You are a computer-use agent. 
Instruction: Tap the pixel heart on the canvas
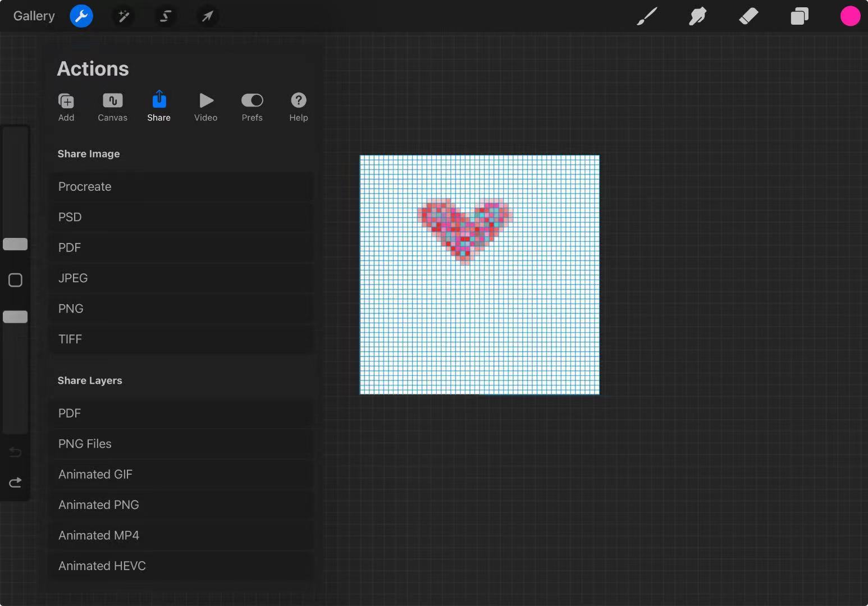click(x=465, y=231)
